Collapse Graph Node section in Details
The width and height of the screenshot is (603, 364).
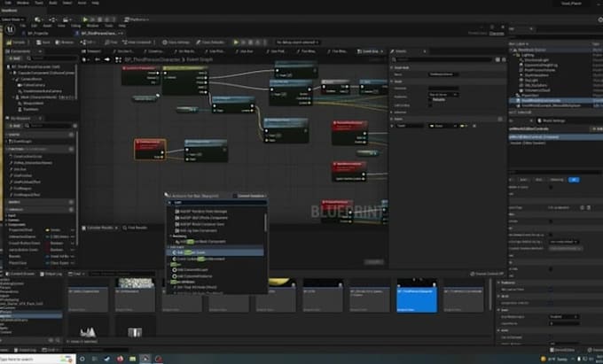coord(392,68)
